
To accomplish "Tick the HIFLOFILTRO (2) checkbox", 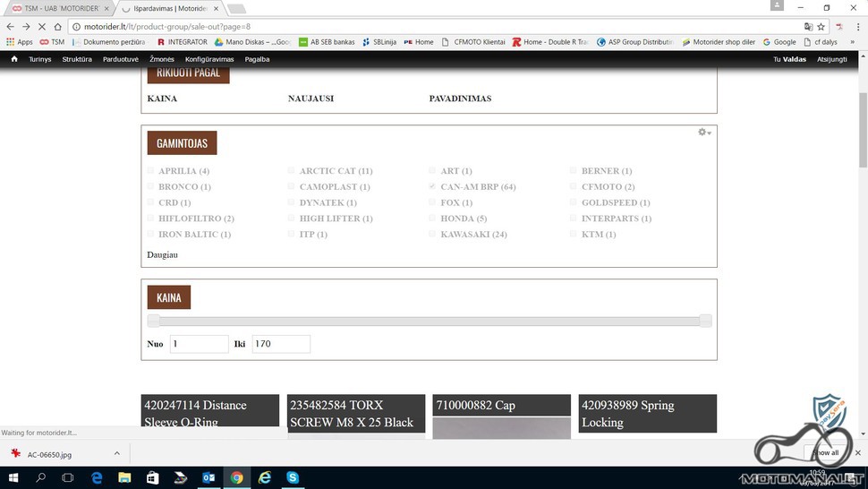I will pos(150,219).
